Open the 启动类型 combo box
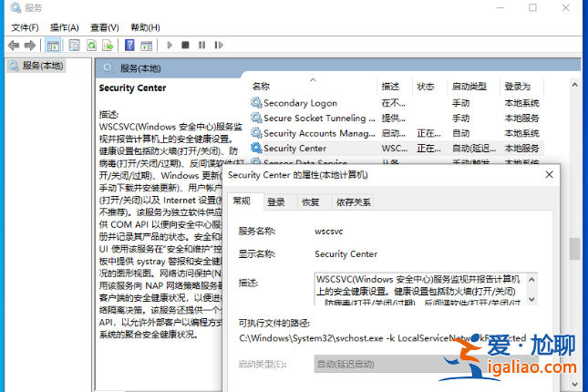Image resolution: width=588 pixels, height=392 pixels. [x=426, y=364]
